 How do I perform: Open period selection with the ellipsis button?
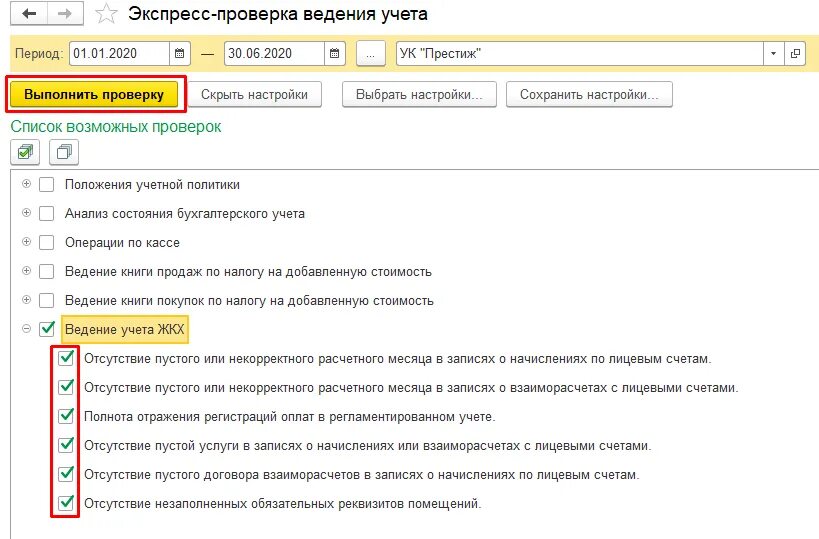370,53
